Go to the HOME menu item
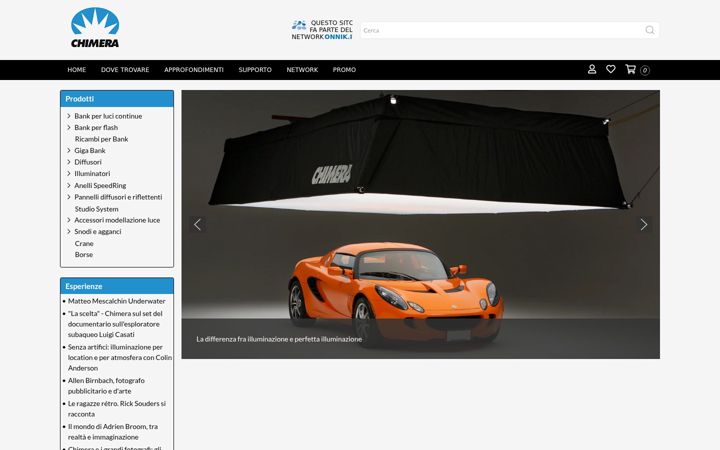 77,70
